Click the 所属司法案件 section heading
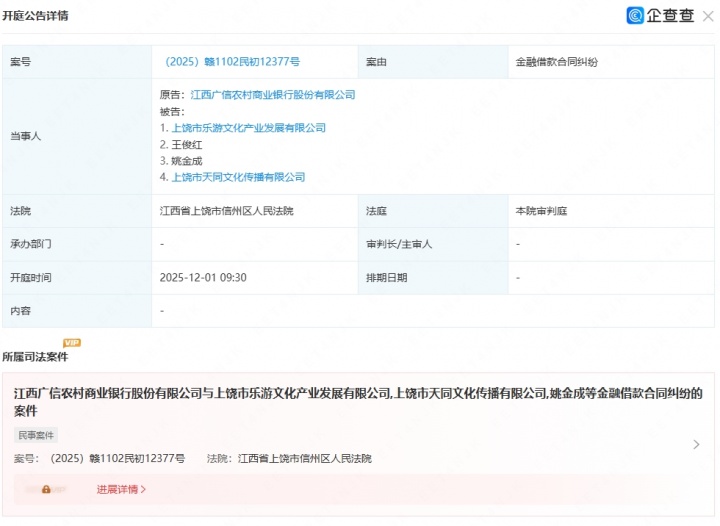720x526 pixels. (x=35, y=357)
